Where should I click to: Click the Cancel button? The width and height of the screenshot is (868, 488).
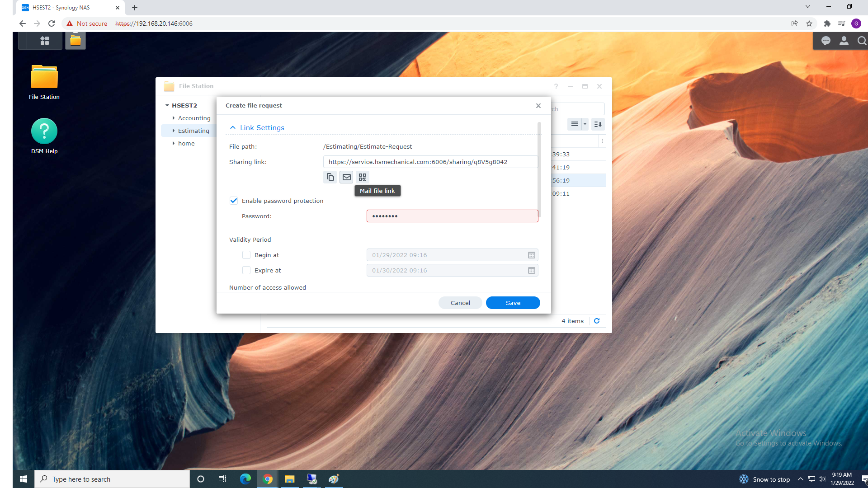pyautogui.click(x=460, y=303)
